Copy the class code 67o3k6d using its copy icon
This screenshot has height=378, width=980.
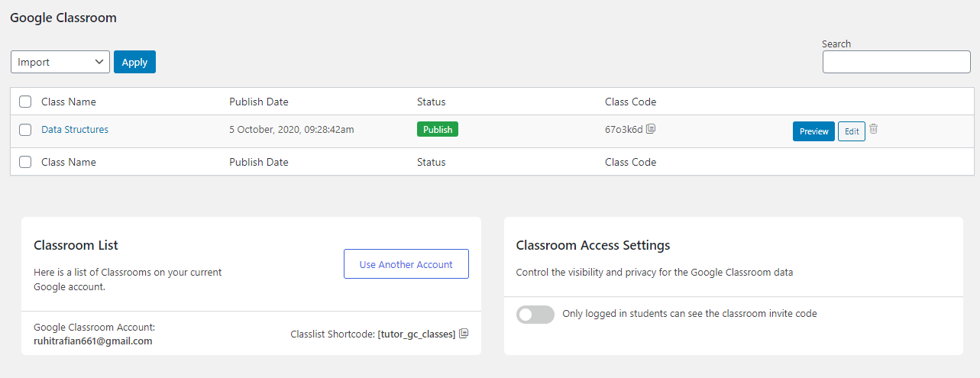coord(651,129)
